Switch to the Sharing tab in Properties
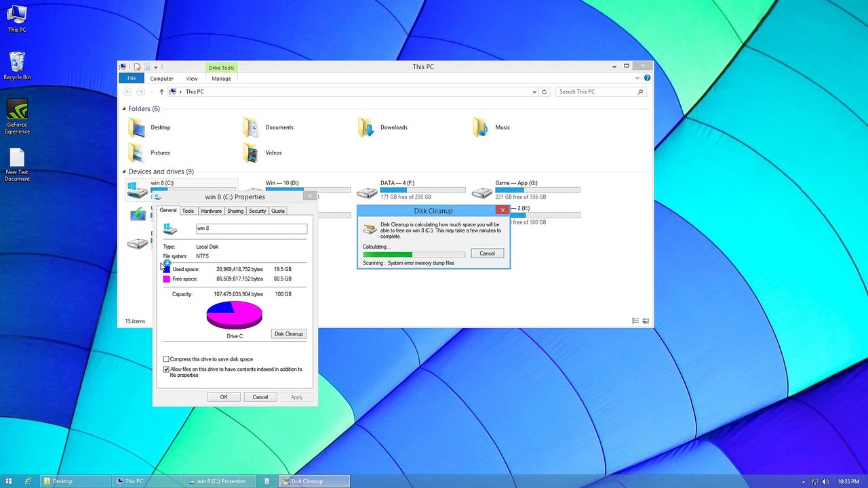This screenshot has width=868, height=488. (235, 211)
